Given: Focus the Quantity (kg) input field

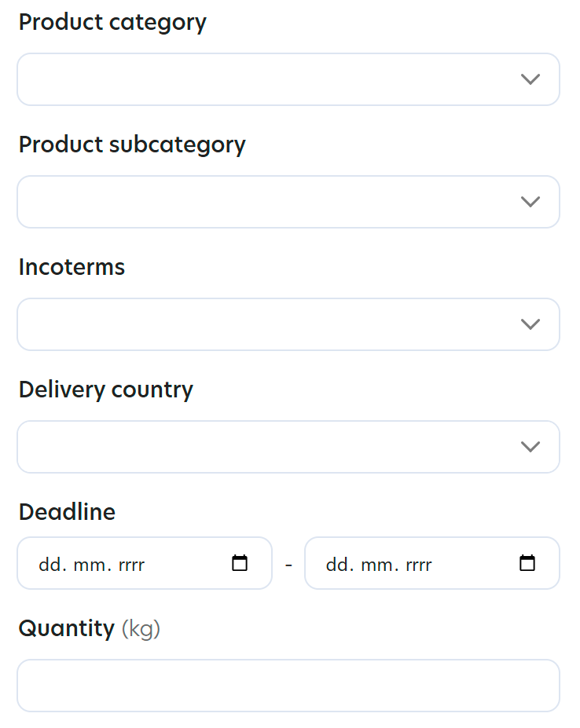Looking at the screenshot, I should point(288,686).
